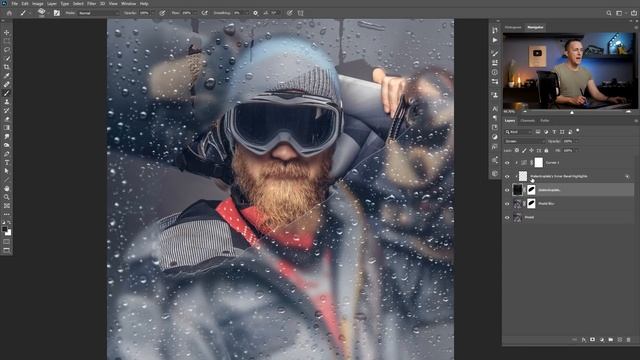Open the brush Mode dropdown

[98, 13]
